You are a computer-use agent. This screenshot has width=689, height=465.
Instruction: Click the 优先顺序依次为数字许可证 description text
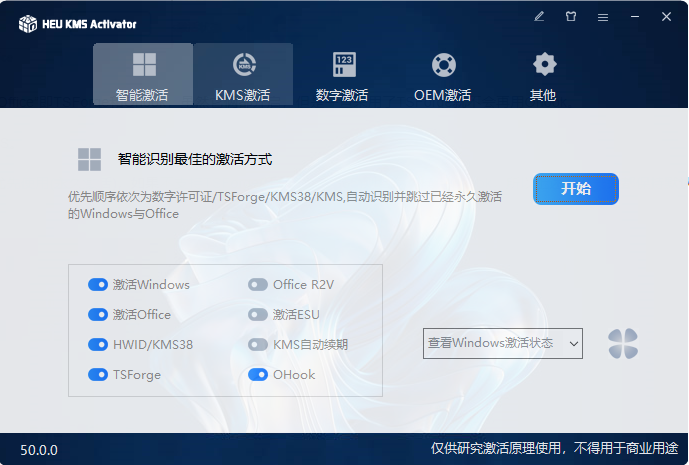[x=285, y=205]
